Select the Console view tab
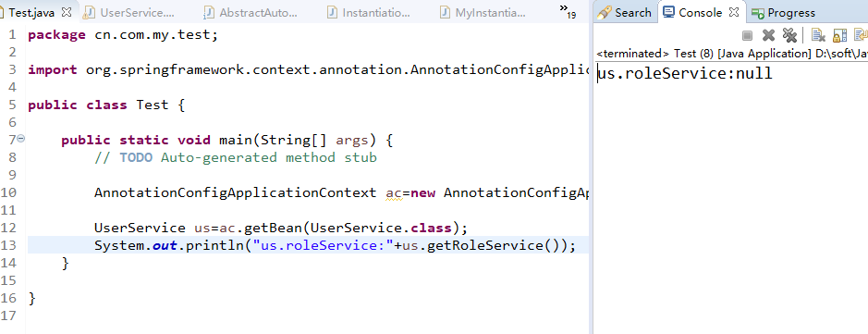Screen dimensions: 868x334 pos(701,12)
